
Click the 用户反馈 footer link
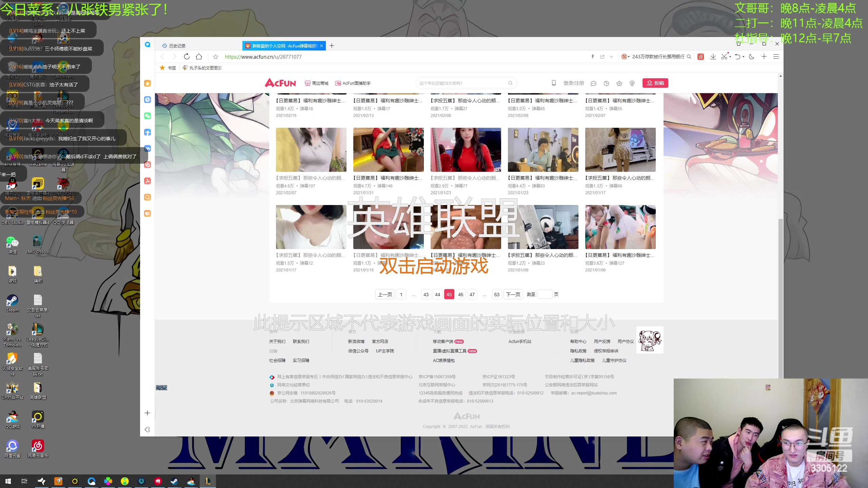point(602,342)
